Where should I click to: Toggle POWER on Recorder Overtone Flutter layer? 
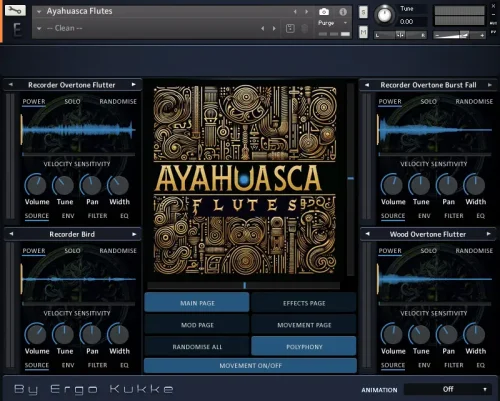click(x=34, y=102)
